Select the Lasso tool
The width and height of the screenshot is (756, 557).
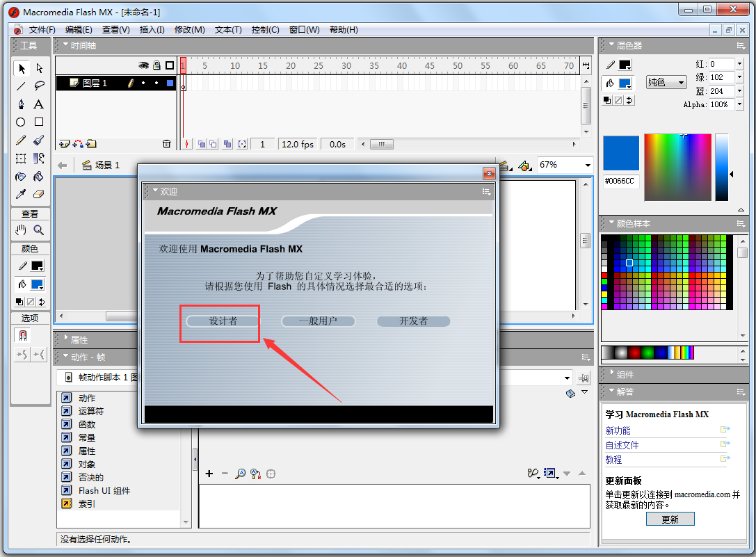[x=39, y=86]
